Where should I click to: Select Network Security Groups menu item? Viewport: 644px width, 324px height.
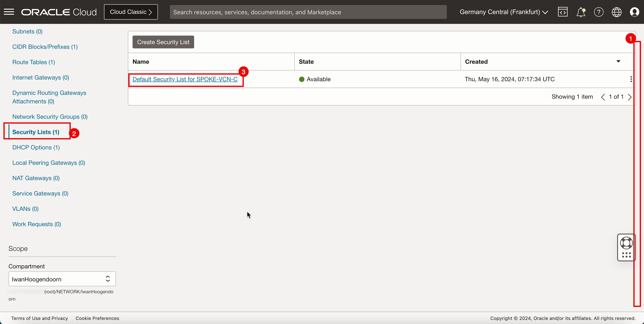50,117
